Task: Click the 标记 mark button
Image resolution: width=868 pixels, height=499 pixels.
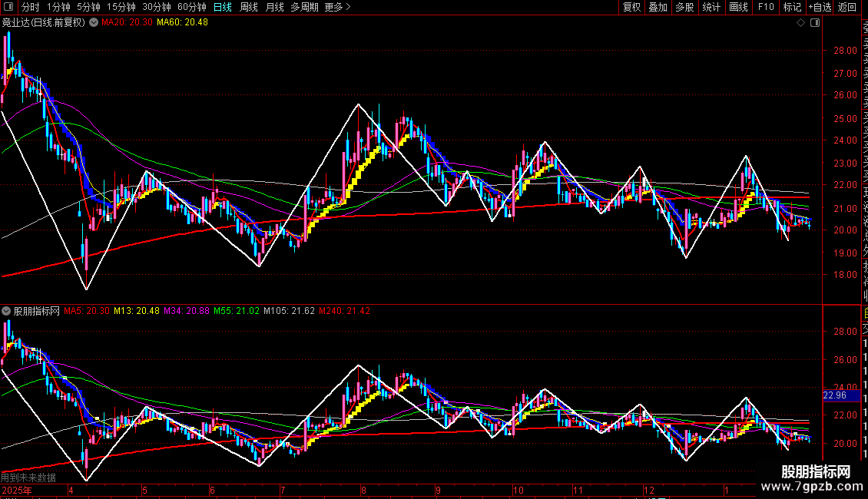Action: click(x=792, y=7)
